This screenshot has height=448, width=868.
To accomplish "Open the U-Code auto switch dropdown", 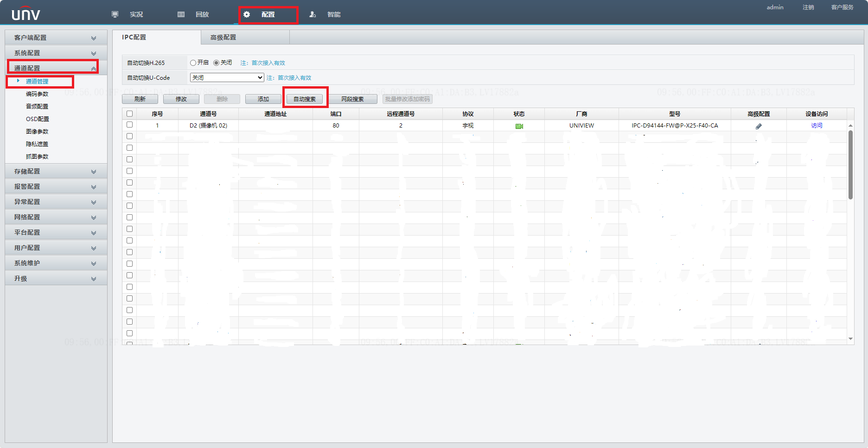I will (x=227, y=77).
